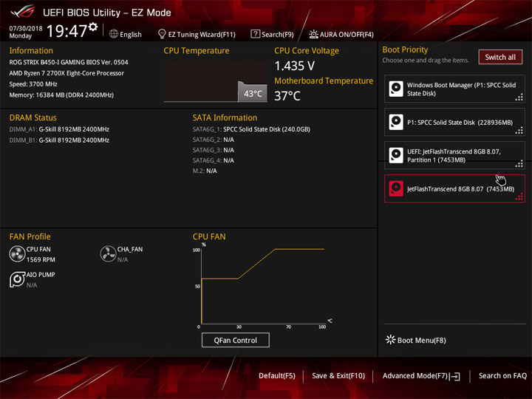Select P1: SPCC Solid State Disk (228936MB)
This screenshot has height=399, width=532.
pos(454,122)
